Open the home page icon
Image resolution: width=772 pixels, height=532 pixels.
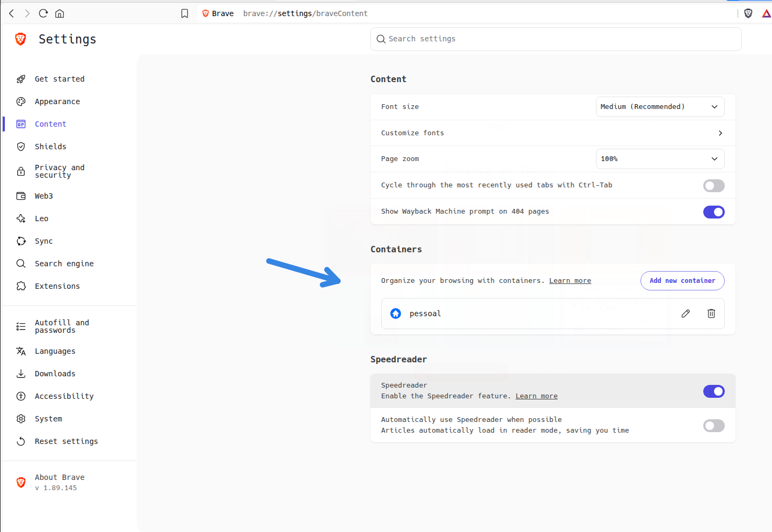[x=60, y=13]
